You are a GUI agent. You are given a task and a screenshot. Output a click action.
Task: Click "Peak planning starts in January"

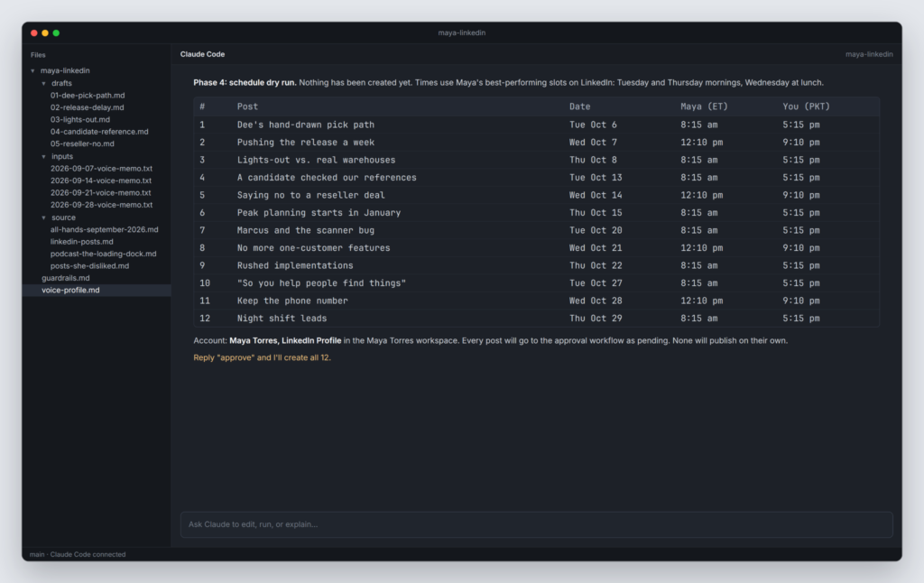tap(319, 213)
